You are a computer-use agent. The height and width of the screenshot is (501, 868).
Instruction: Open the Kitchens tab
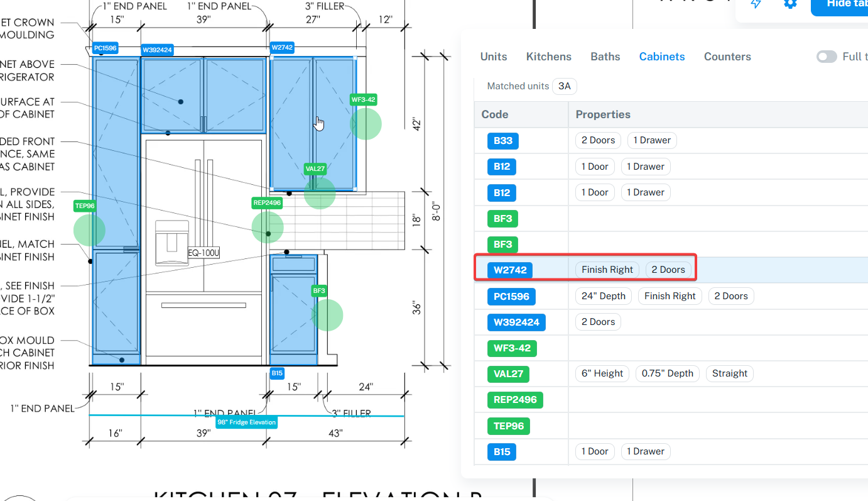pyautogui.click(x=549, y=57)
